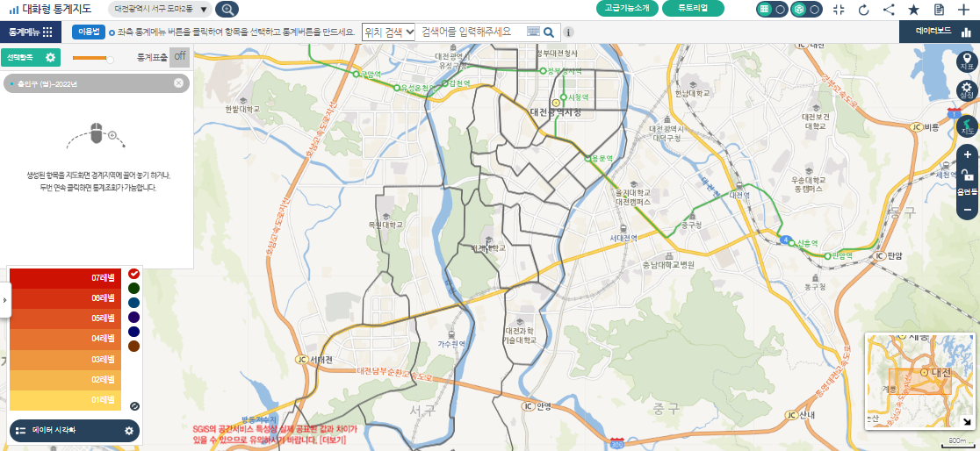
Task: Click the 지표 location pin map button
Action: [967, 61]
